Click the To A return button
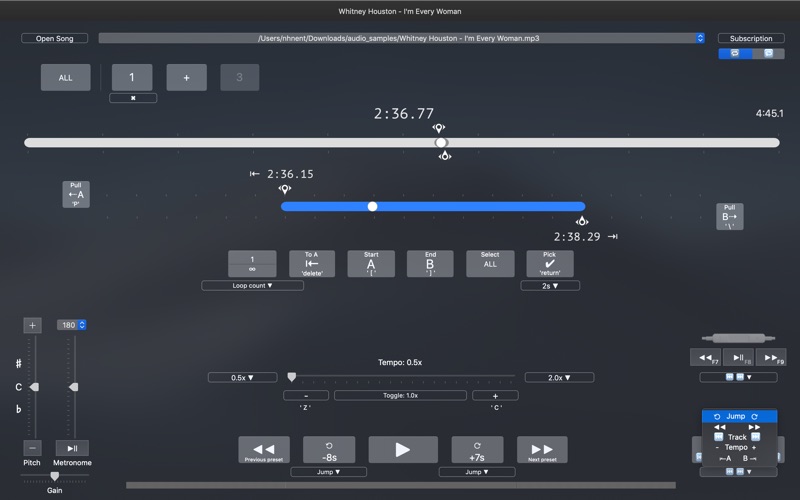 point(312,263)
